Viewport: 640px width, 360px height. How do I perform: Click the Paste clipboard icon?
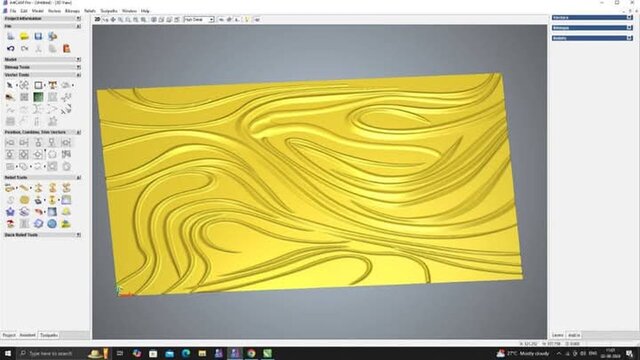coord(67,49)
